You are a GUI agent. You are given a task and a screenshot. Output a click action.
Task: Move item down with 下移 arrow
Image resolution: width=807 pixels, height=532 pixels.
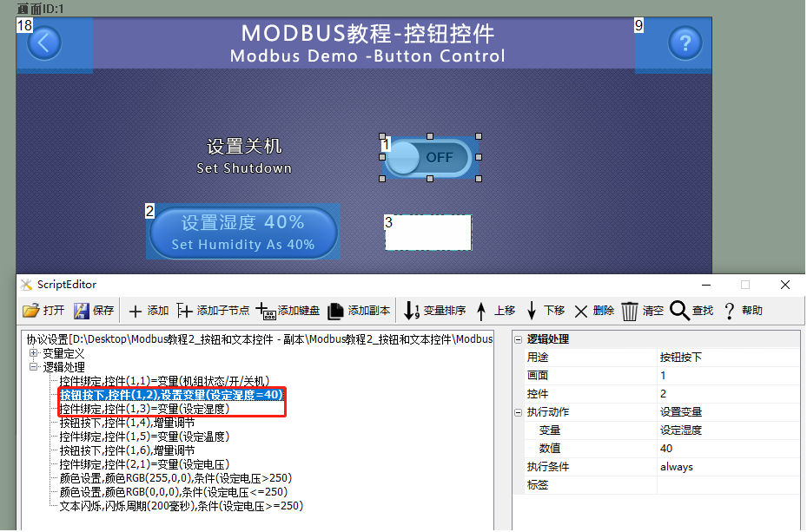pyautogui.click(x=532, y=311)
